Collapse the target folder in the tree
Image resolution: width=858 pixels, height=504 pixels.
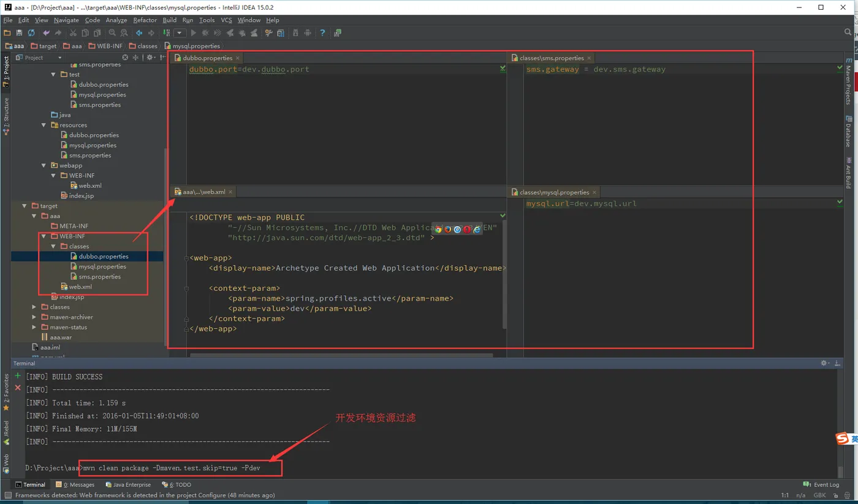(25, 206)
